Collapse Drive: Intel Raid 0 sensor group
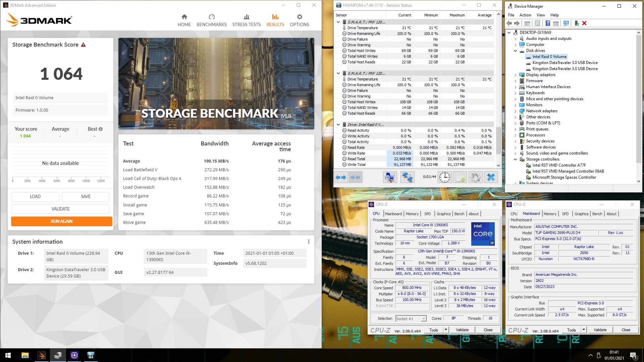This screenshot has height=362, width=644. pos(338,125)
